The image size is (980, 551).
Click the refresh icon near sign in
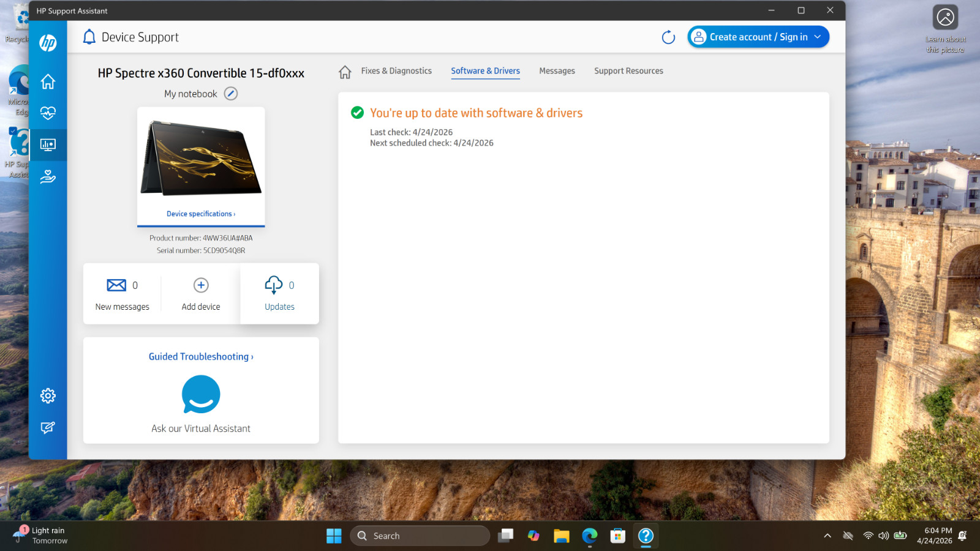click(x=668, y=37)
